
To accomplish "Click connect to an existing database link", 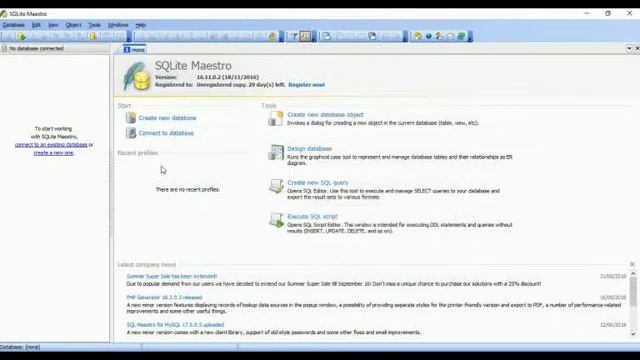I will coord(51,144).
